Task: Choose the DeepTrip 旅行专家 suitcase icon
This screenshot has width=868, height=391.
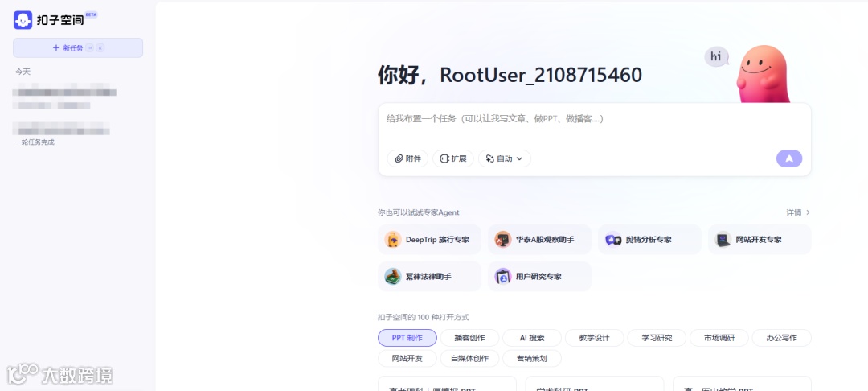Action: (x=392, y=240)
